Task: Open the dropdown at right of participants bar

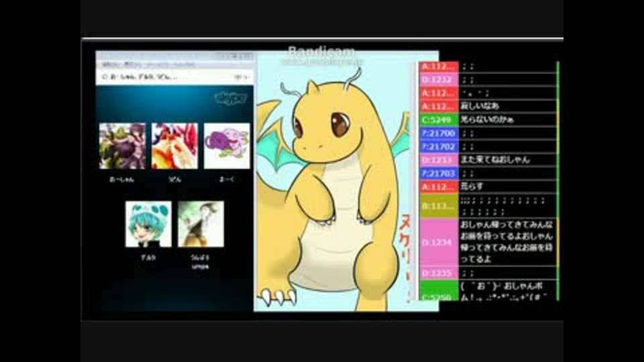Action: click(241, 76)
